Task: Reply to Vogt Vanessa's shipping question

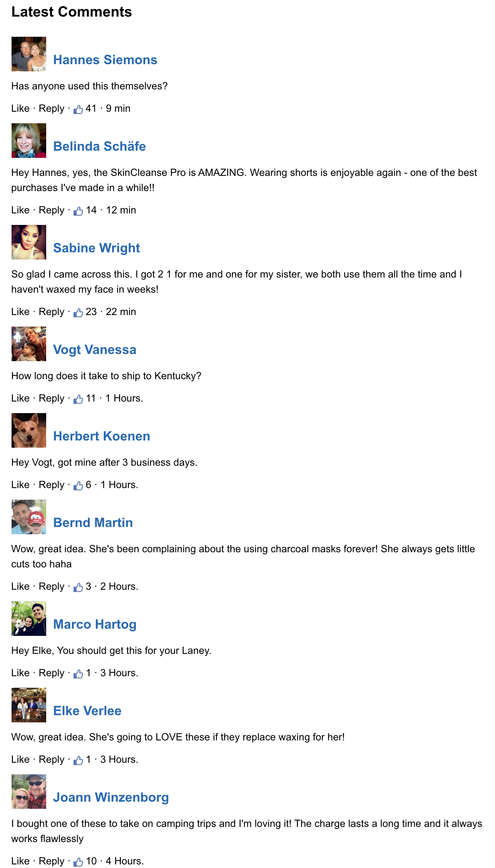Action: point(52,398)
